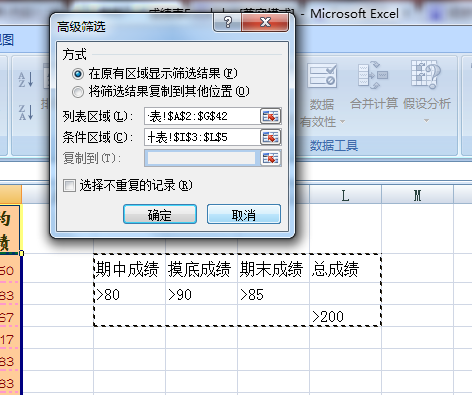The image size is (472, 395).
Task: Tick 选择不重复的记录 checkbox
Action: (x=69, y=185)
